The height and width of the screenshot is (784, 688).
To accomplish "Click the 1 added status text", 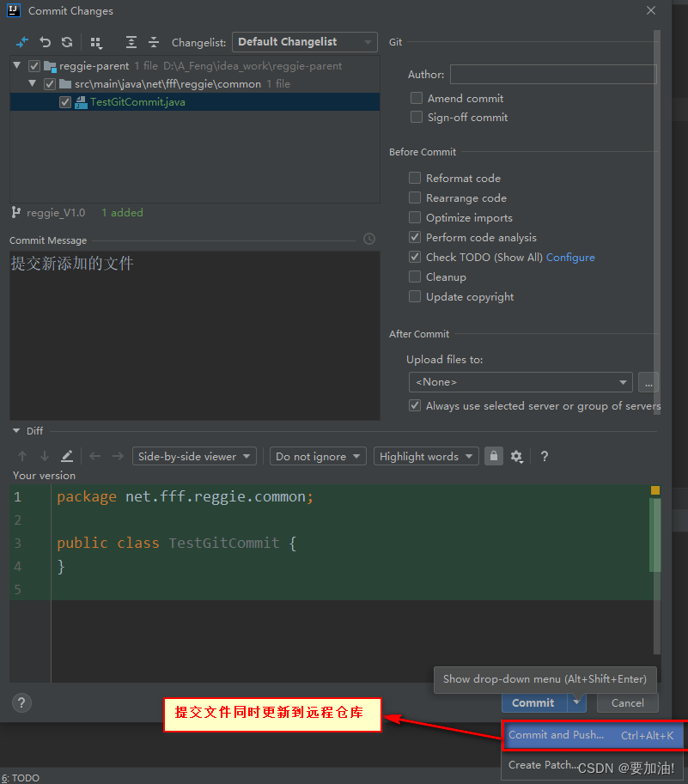I will point(122,213).
